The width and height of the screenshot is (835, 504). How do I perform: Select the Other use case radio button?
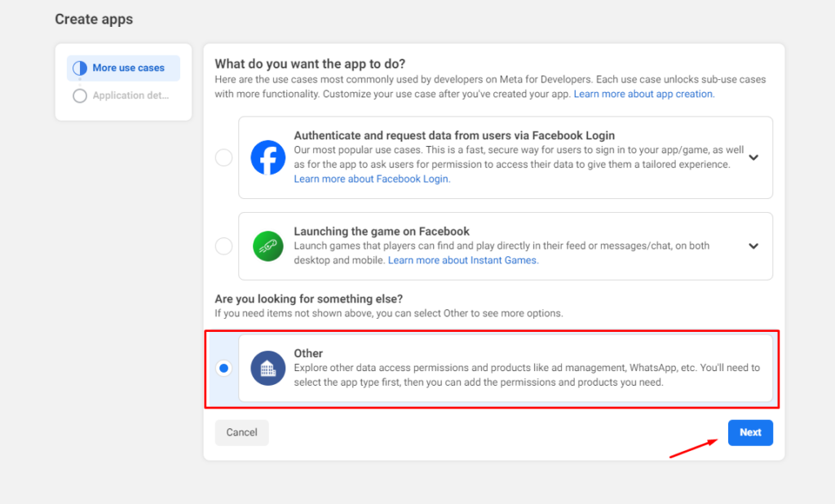(223, 368)
